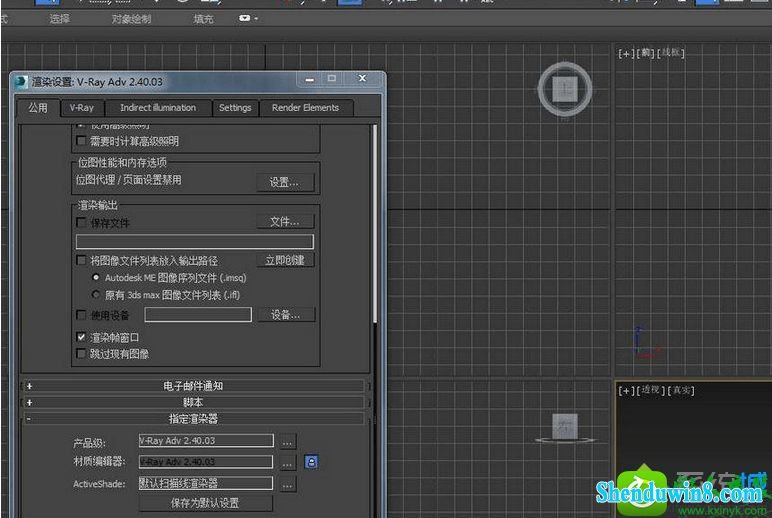Open the [+] menu of the 前 viewport
772x518 pixels.
(626, 53)
